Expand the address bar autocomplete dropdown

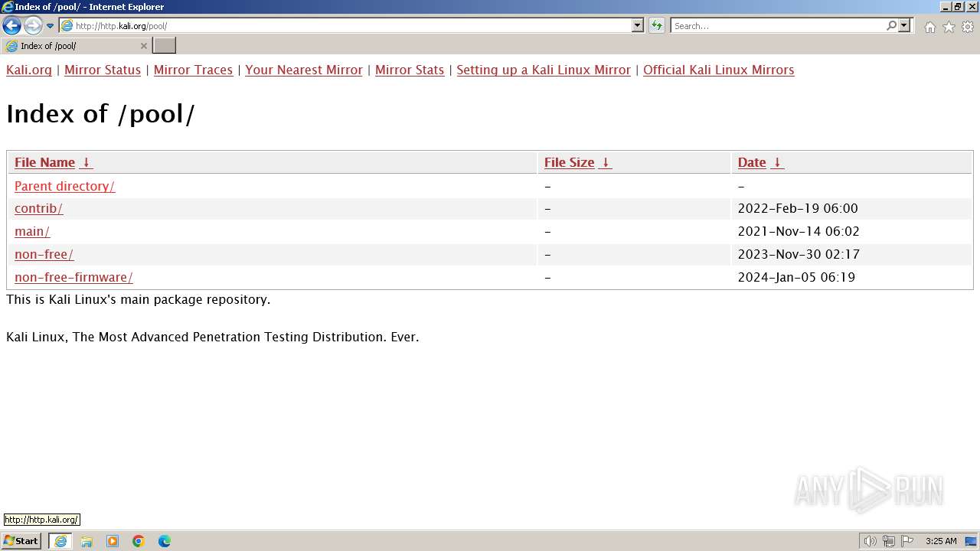point(638,26)
